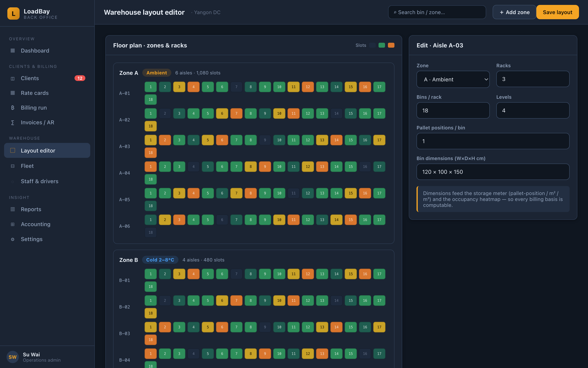
Task: Click the Bins / rack input
Action: pyautogui.click(x=453, y=110)
